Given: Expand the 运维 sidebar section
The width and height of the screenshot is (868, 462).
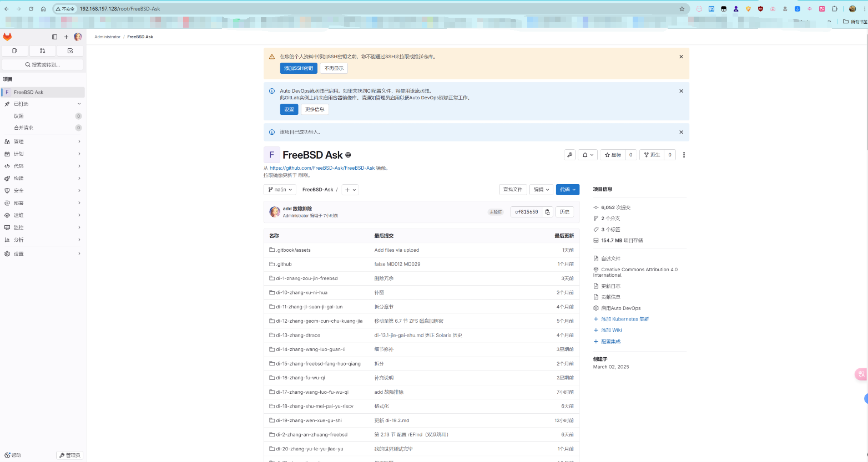Looking at the screenshot, I should pos(43,215).
